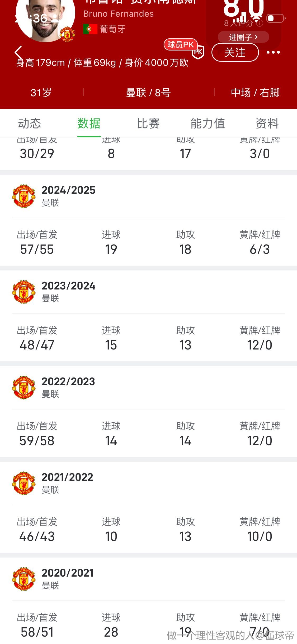Tap Manchester United crest beside 2024/2025
The image size is (297, 644).
point(24,196)
